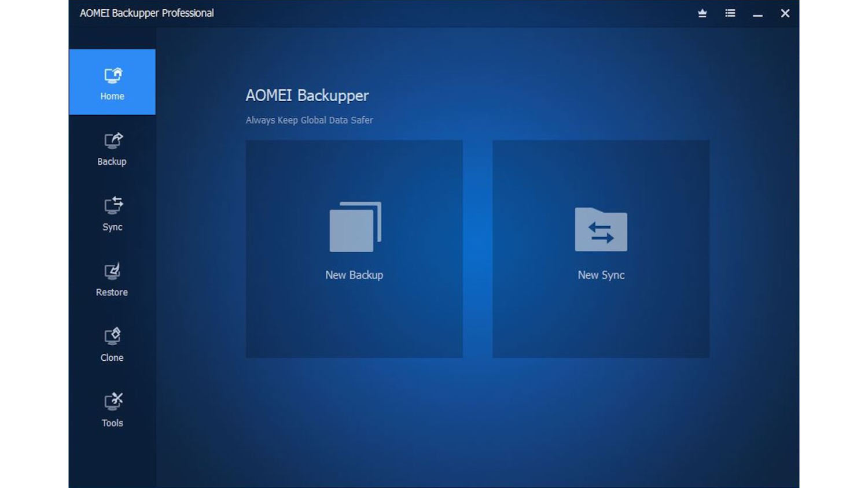Close the AOMEI Backupper window
Screen dimensions: 868x488
(785, 13)
